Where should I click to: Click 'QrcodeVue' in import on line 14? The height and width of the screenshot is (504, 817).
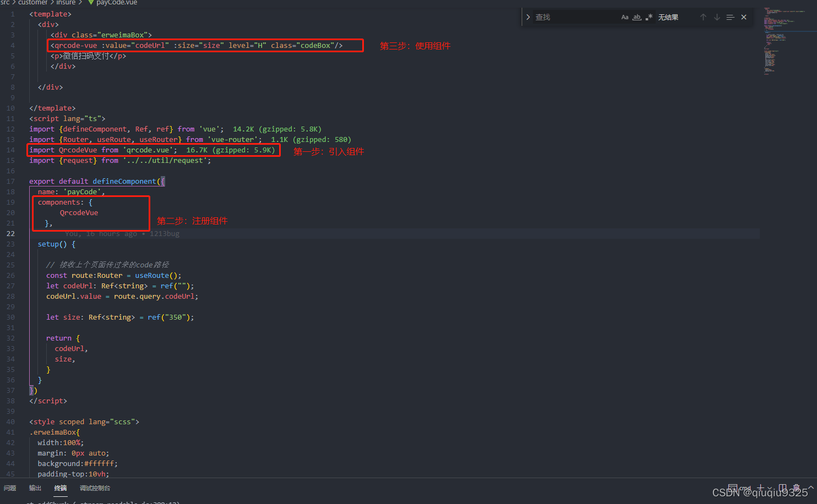coord(78,150)
